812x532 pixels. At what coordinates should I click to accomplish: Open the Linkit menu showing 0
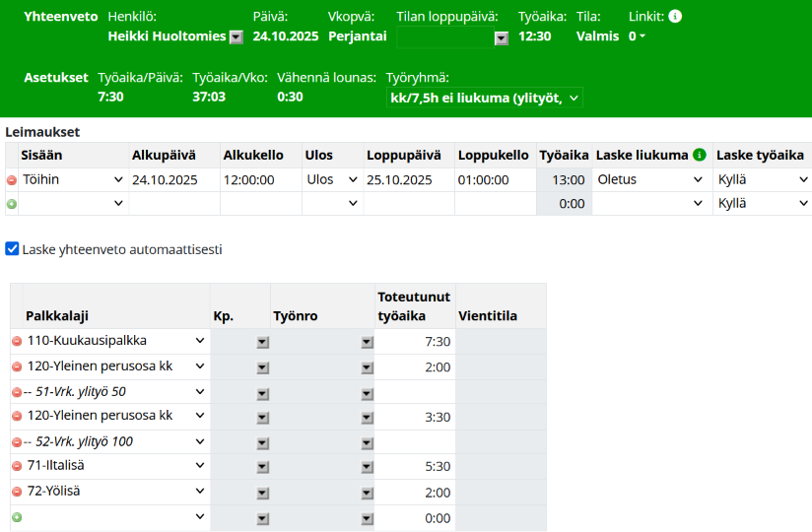click(638, 36)
